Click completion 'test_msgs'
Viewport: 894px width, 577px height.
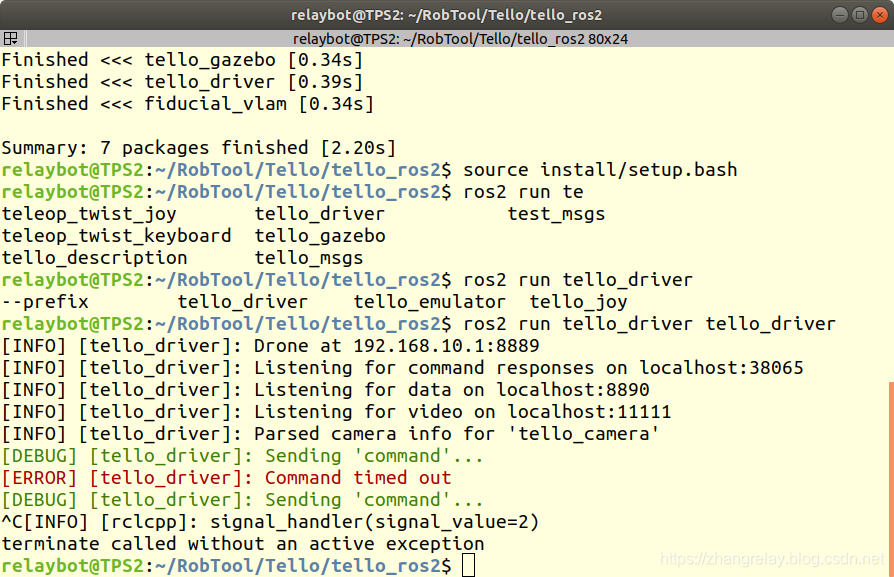click(x=556, y=214)
